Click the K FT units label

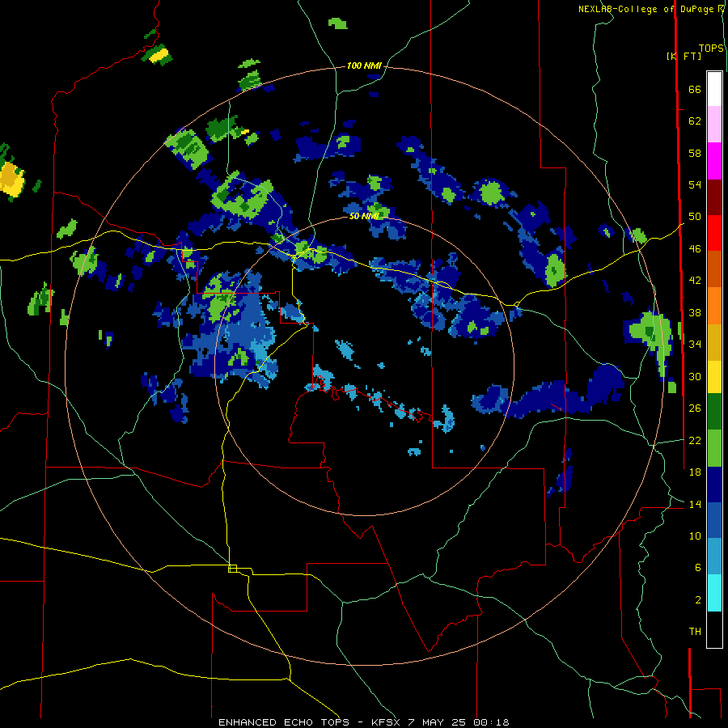(x=684, y=56)
